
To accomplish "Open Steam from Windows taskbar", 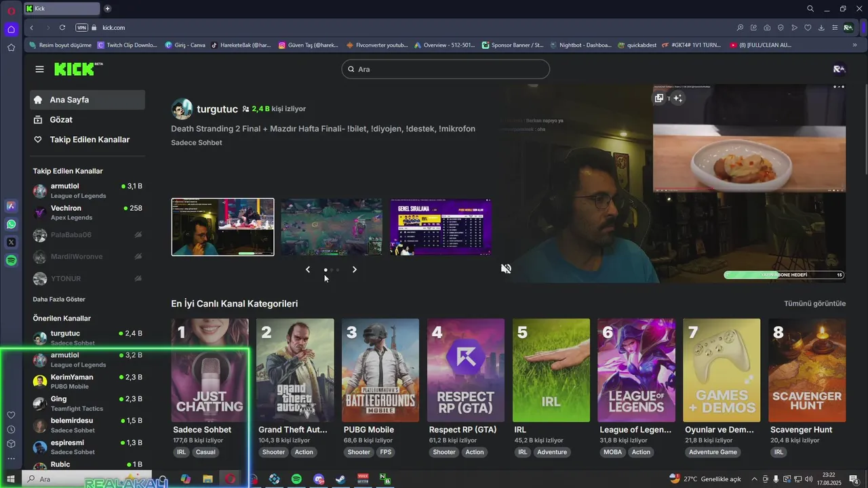I will coord(340,479).
